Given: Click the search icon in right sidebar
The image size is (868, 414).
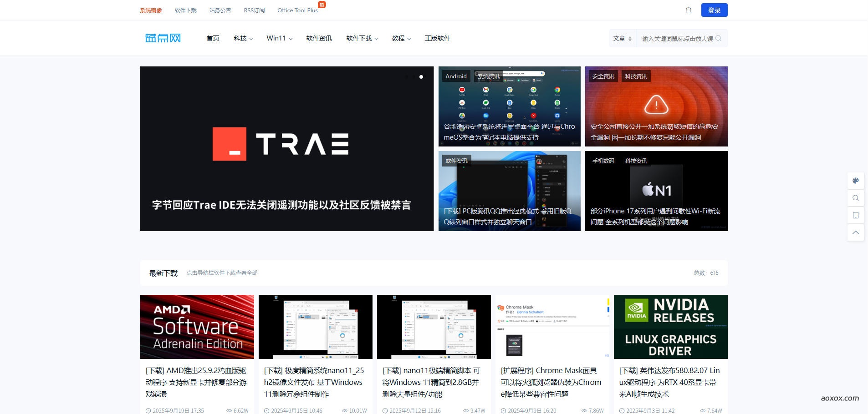Looking at the screenshot, I should pos(855,198).
